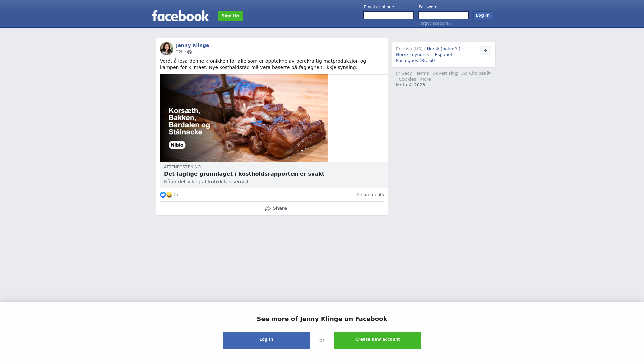
Task: Click the Ad Choices triangle icon
Action: point(489,73)
